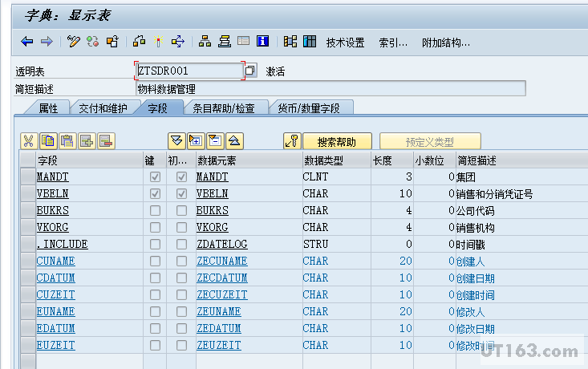The image size is (588, 369).
Task: Open value help beside ZTSDR001 field
Action: pyautogui.click(x=251, y=71)
